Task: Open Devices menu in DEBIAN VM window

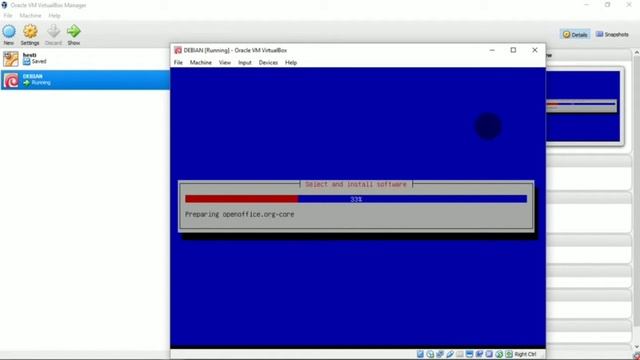Action: tap(268, 62)
